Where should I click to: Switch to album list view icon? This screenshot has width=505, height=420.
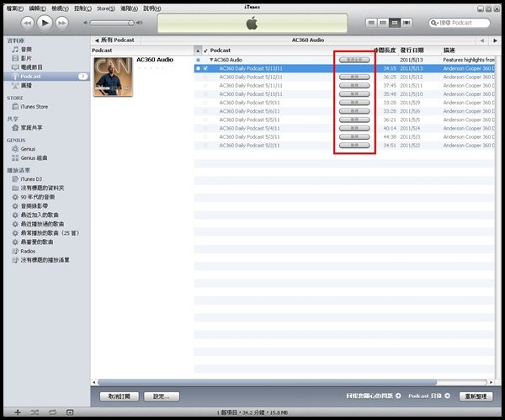tap(383, 23)
